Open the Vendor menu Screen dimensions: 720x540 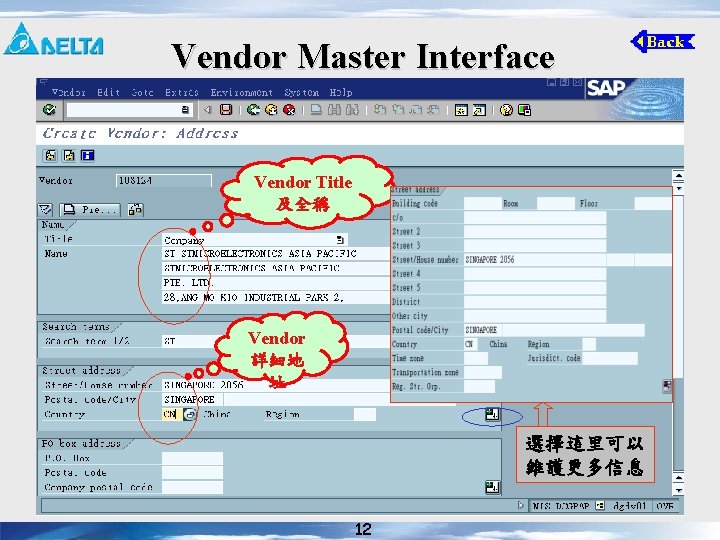click(x=68, y=92)
